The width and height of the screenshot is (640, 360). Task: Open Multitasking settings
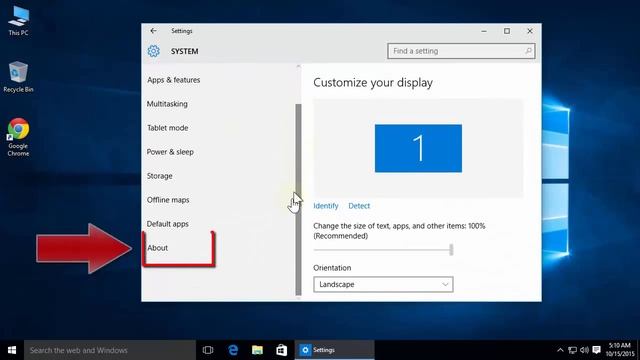click(x=167, y=104)
